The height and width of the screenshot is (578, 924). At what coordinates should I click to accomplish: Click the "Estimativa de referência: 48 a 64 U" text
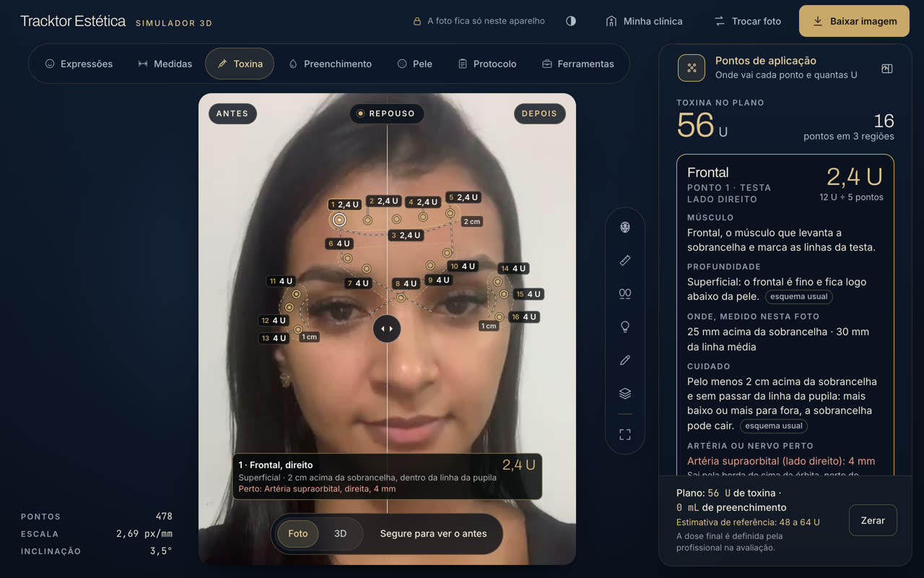coord(748,522)
